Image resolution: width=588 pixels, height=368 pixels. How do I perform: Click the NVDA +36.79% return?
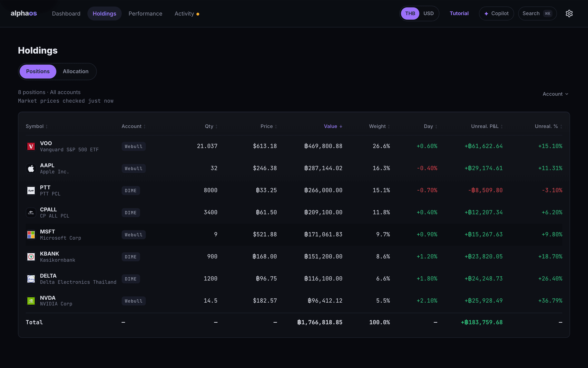click(x=550, y=301)
